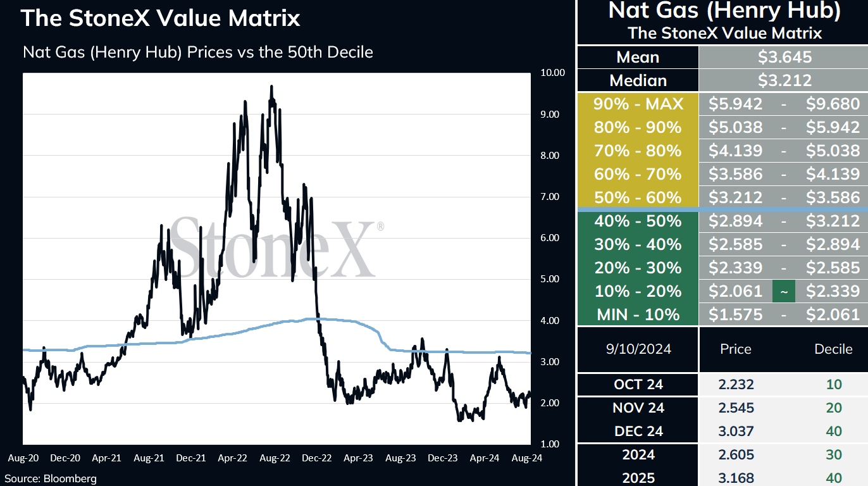
Task: Select the OCT 24 contract row
Action: 722,384
